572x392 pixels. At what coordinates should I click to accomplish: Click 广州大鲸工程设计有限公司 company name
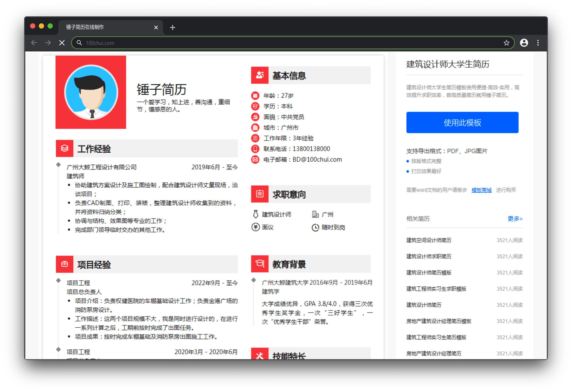(x=101, y=167)
